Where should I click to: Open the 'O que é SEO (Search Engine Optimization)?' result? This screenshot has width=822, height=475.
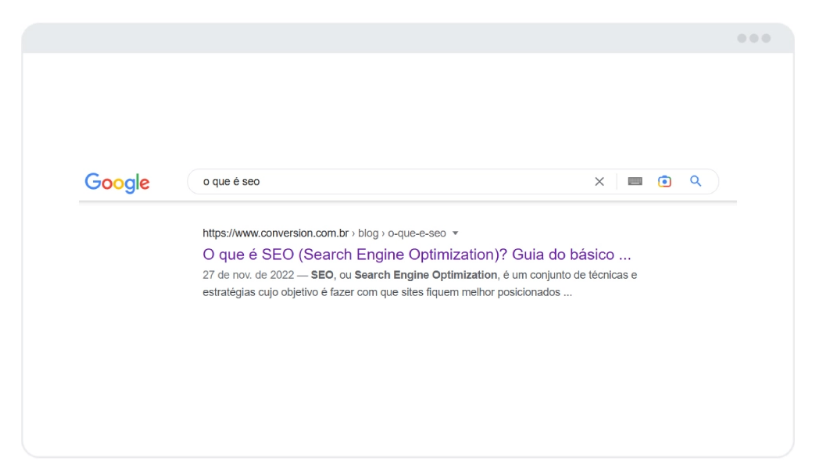point(417,254)
